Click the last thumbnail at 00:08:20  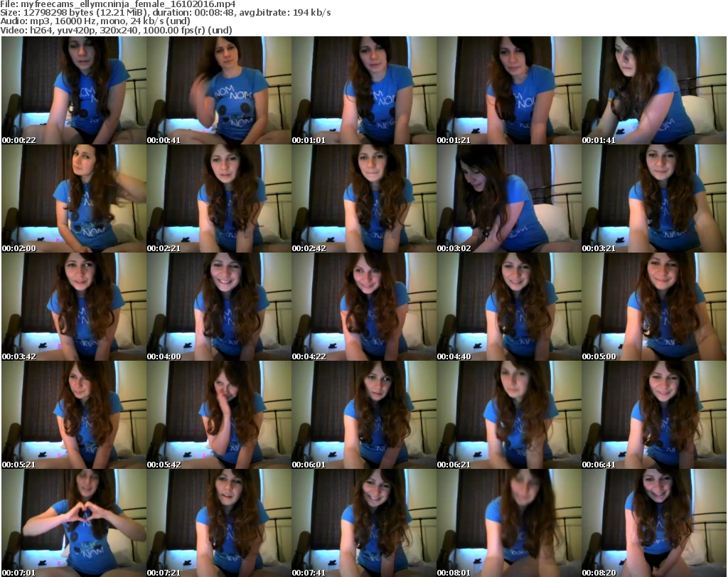[x=653, y=523]
